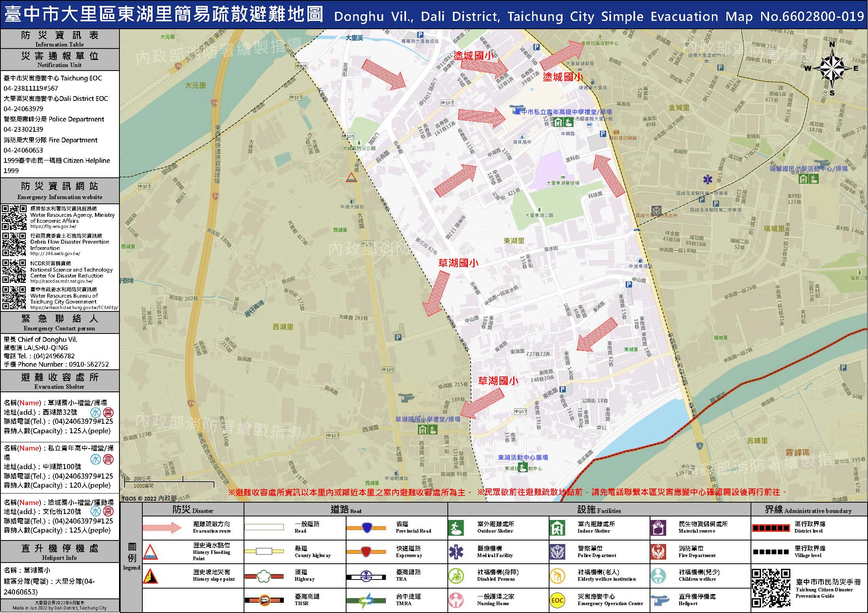The height and width of the screenshot is (613, 868).
Task: Click the Material reserve legend icon
Action: [x=658, y=528]
